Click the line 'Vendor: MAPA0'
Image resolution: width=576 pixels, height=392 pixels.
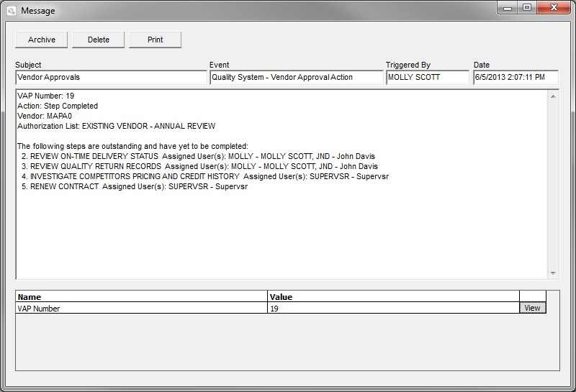point(45,116)
